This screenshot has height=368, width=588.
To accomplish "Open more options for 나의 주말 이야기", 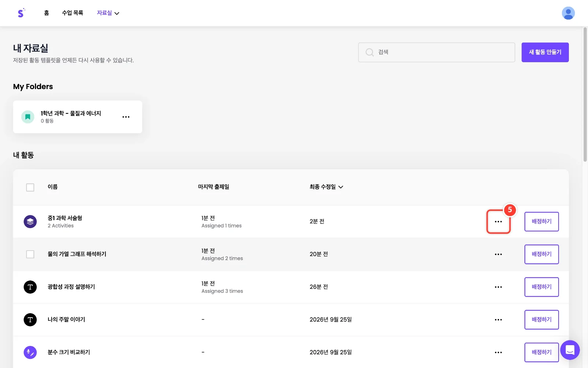I will [x=498, y=320].
